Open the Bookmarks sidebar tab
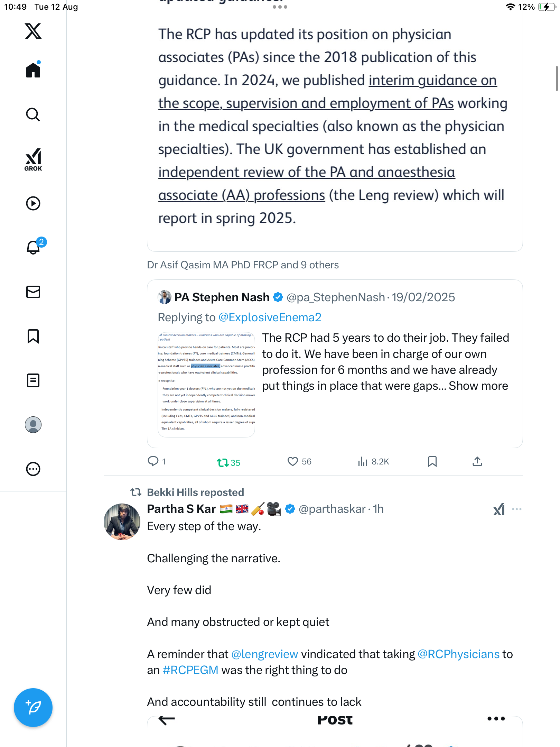Image resolution: width=560 pixels, height=747 pixels. pos(33,336)
